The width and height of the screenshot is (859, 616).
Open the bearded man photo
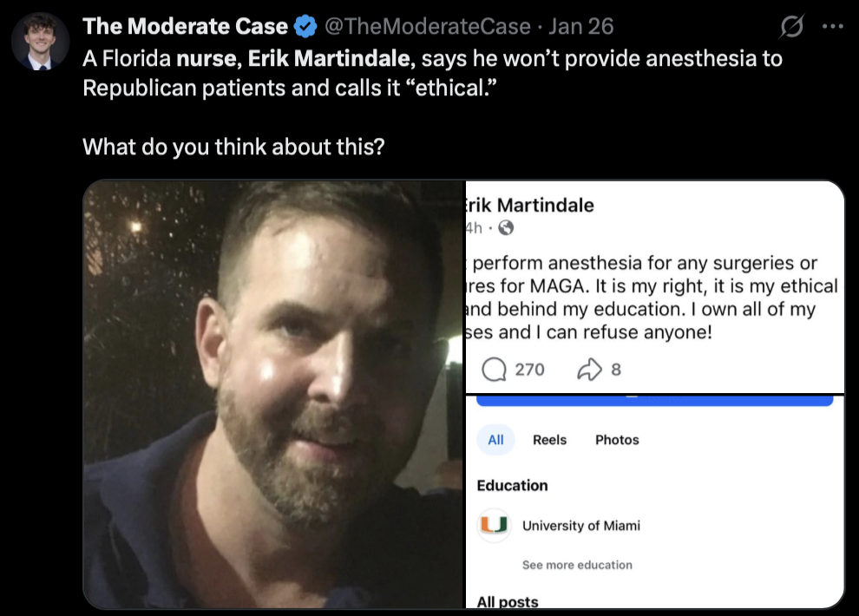click(x=274, y=394)
